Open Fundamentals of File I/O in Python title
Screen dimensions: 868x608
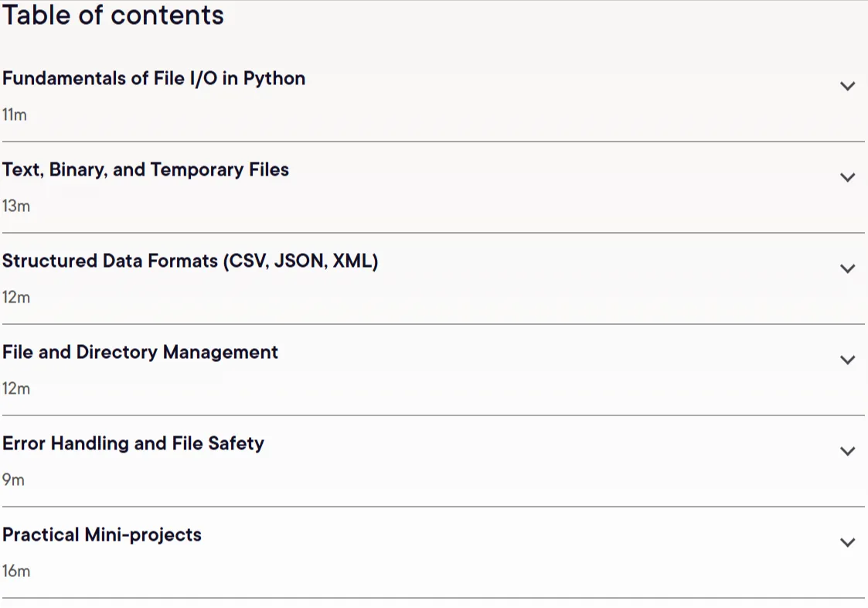tap(154, 79)
